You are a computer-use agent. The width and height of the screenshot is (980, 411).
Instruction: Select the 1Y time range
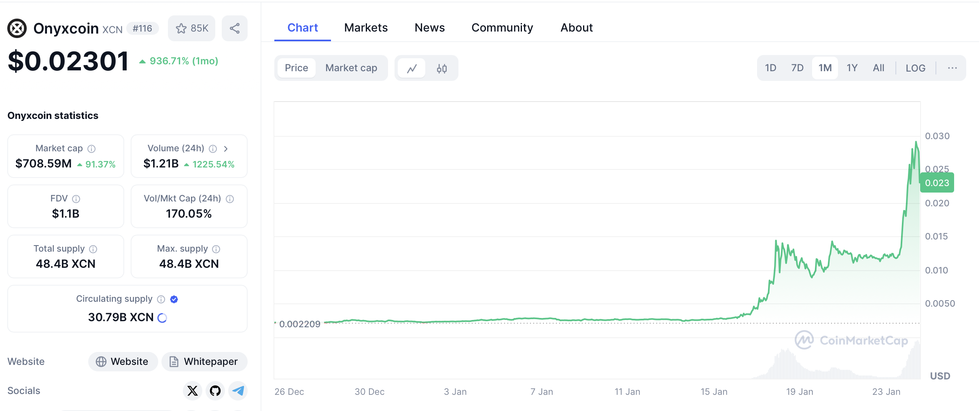point(852,68)
